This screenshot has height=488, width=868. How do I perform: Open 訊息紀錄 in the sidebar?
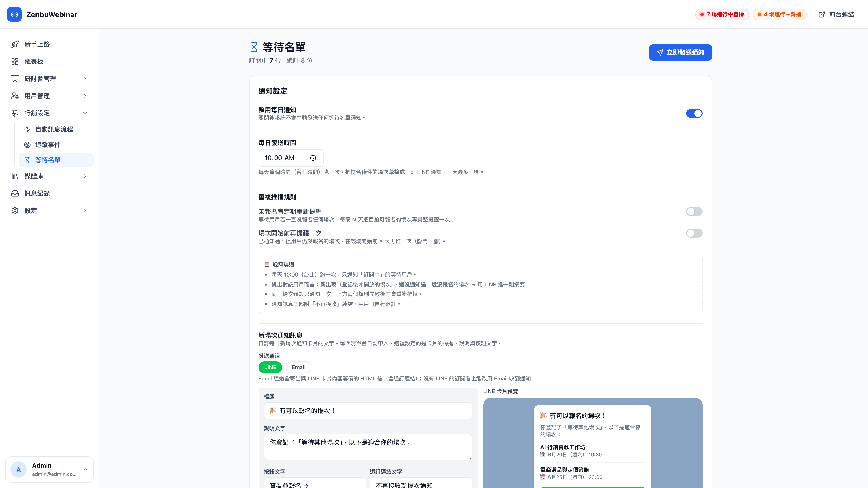pyautogui.click(x=50, y=193)
